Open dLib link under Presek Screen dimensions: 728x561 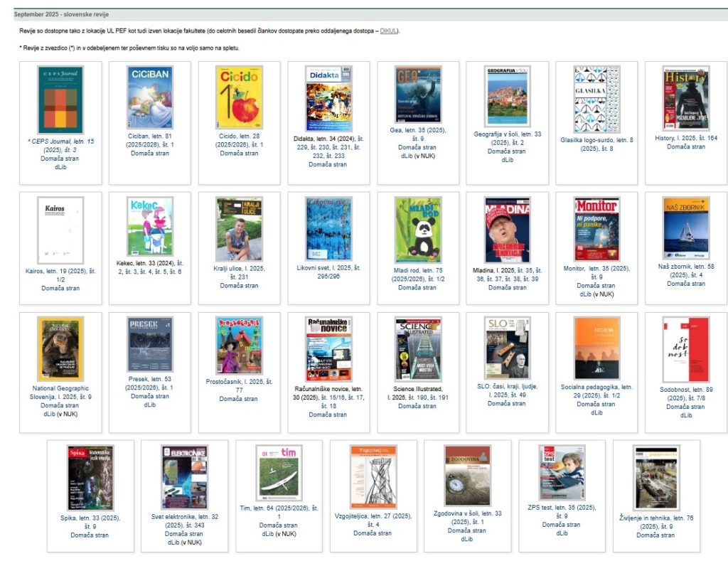(149, 405)
